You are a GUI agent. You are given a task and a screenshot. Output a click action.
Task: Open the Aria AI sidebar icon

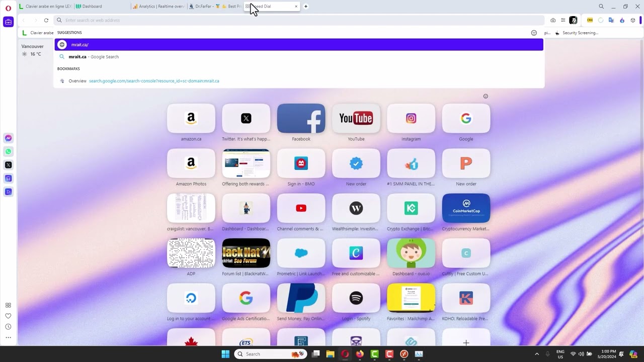8,178
